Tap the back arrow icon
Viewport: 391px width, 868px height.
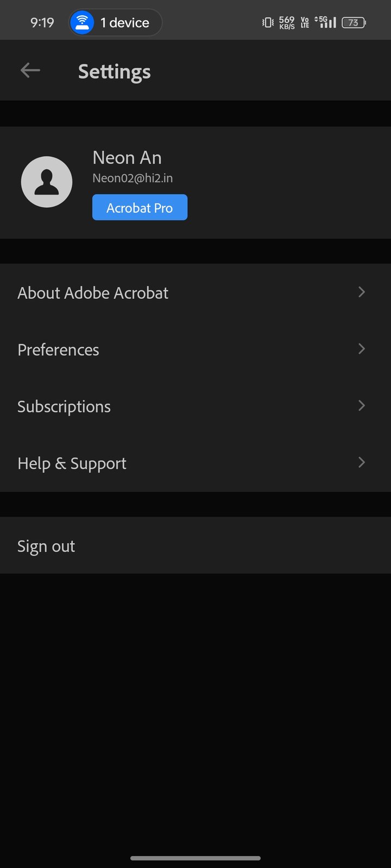30,71
